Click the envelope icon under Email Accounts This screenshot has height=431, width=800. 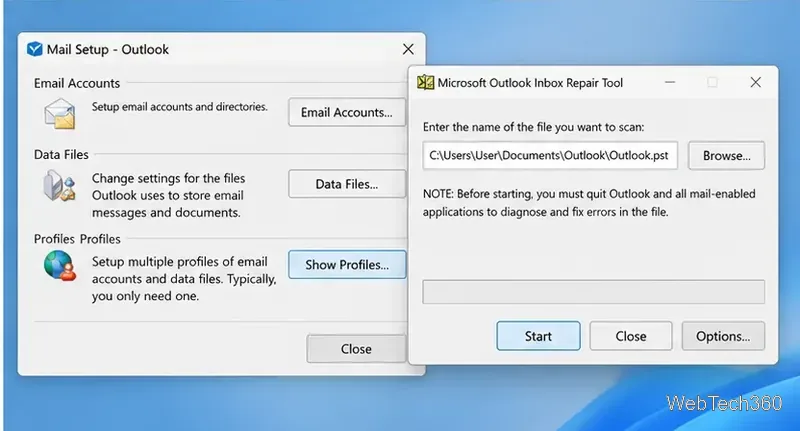click(x=60, y=113)
